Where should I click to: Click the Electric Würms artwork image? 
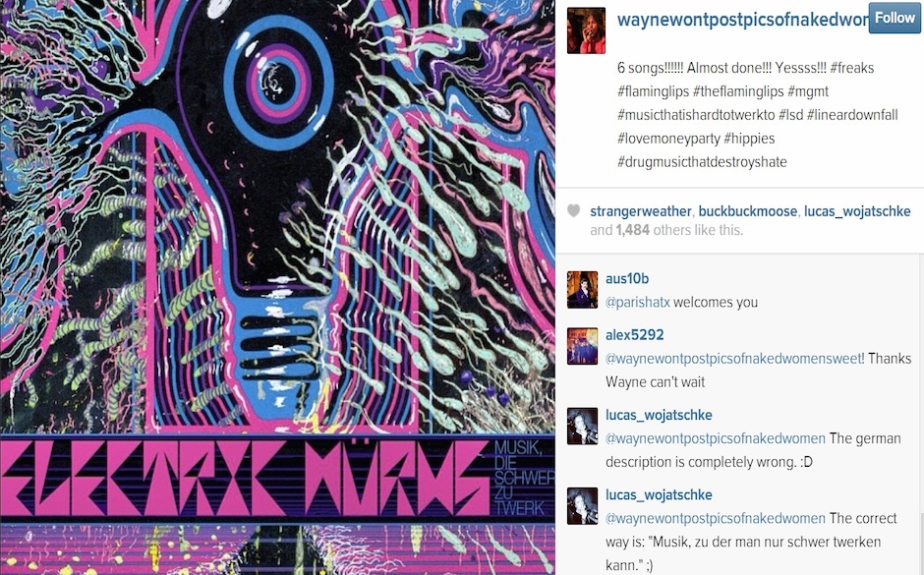click(277, 287)
